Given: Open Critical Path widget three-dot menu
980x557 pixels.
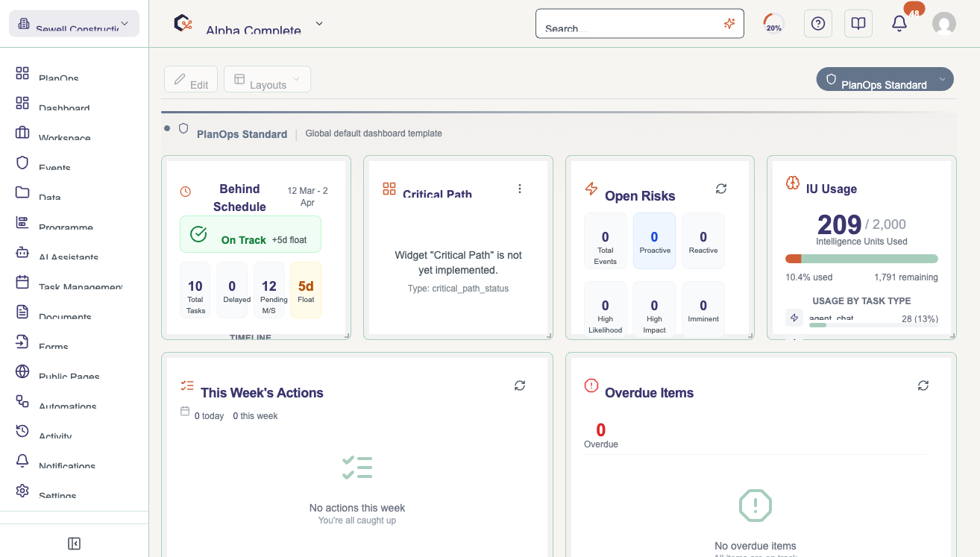Looking at the screenshot, I should 520,189.
